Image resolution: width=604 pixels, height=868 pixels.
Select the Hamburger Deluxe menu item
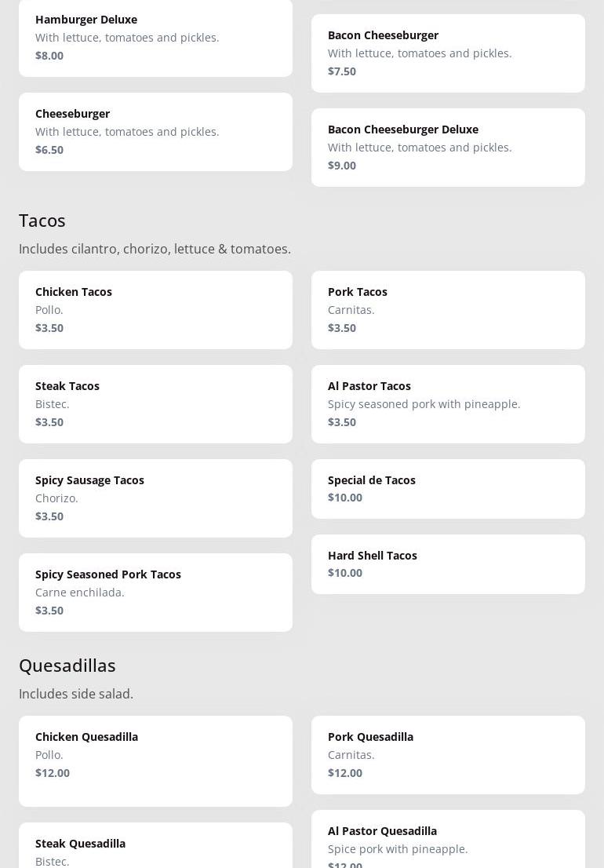(155, 37)
